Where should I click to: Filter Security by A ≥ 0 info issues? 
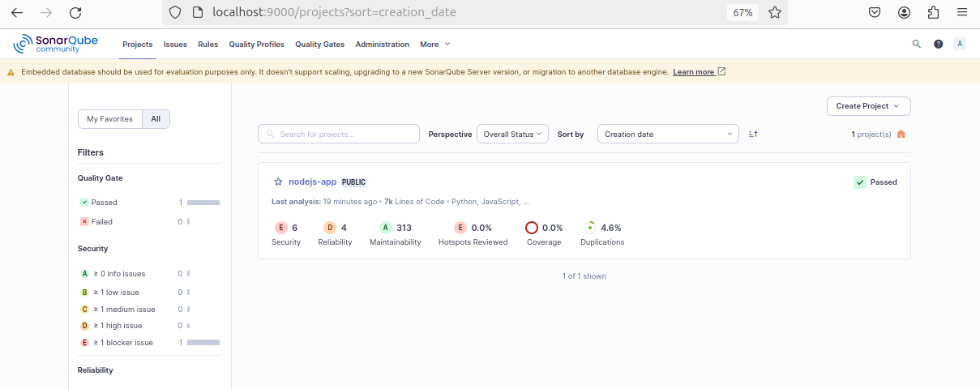coord(149,274)
